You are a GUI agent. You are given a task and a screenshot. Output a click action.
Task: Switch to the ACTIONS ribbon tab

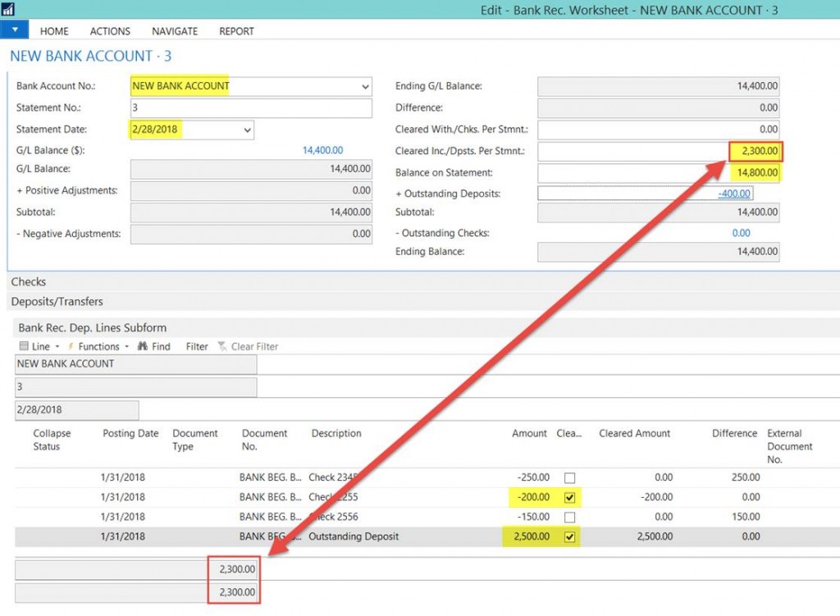pyautogui.click(x=110, y=31)
